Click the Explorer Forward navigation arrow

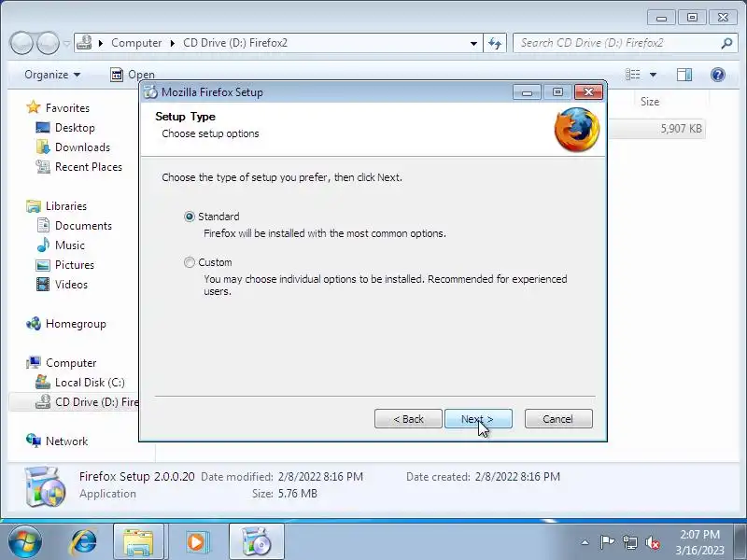[49, 43]
